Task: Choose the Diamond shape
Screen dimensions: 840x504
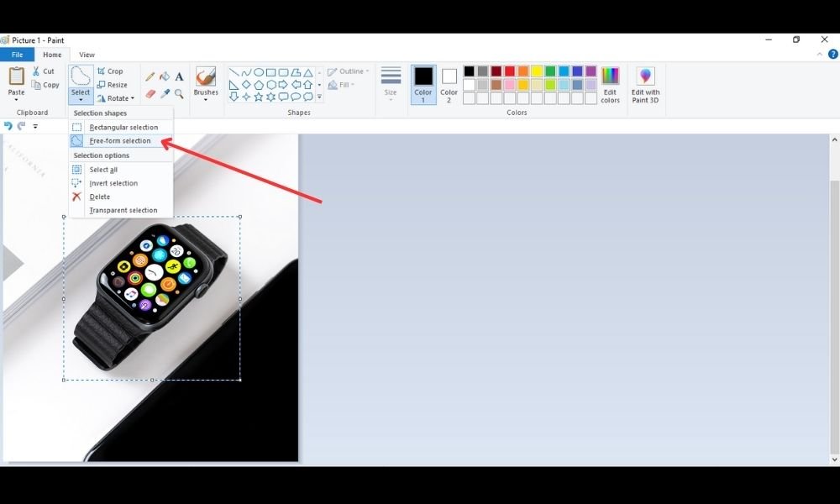Action: [x=246, y=85]
